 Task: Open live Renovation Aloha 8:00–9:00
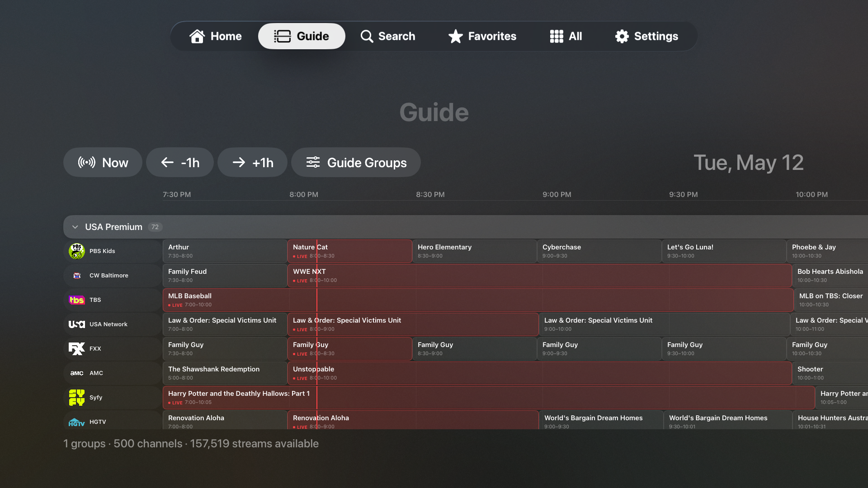(413, 420)
